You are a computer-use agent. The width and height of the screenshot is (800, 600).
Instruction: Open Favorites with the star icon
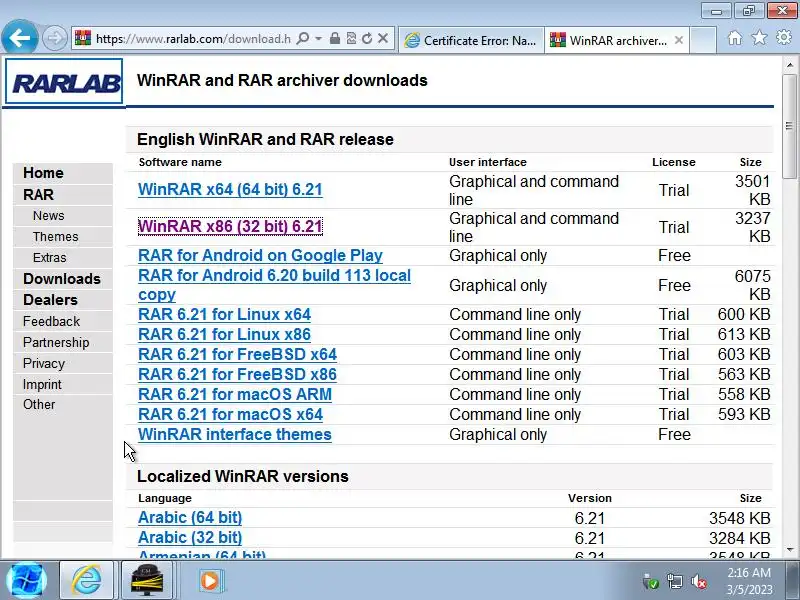(759, 38)
